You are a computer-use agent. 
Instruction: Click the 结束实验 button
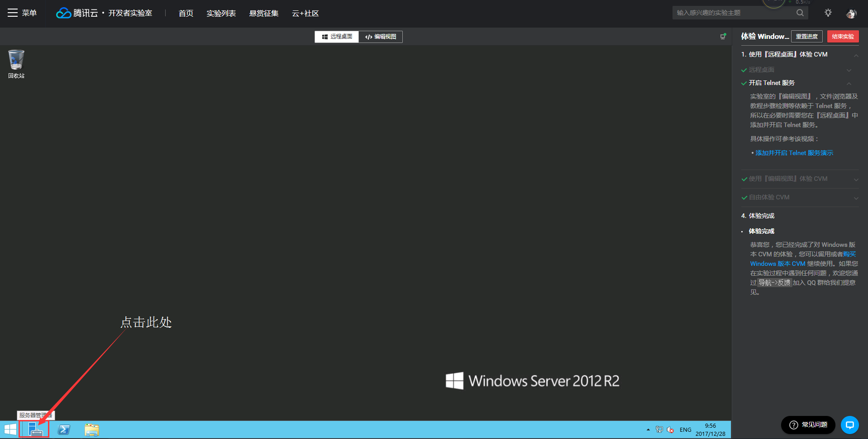click(x=843, y=36)
